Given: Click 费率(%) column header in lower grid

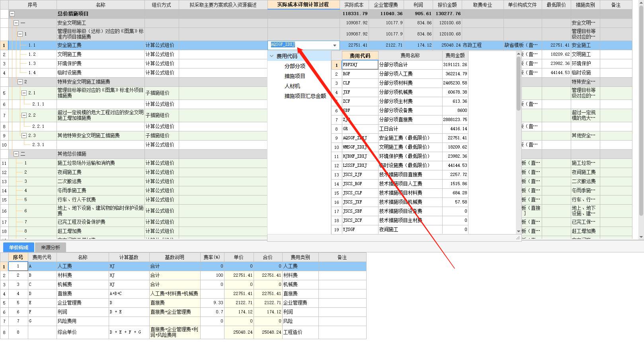Looking at the screenshot, I should coord(212,257).
